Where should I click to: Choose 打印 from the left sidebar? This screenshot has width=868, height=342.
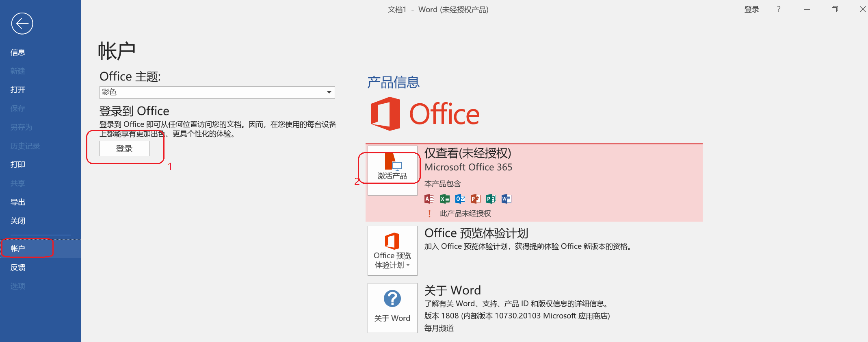pos(18,165)
